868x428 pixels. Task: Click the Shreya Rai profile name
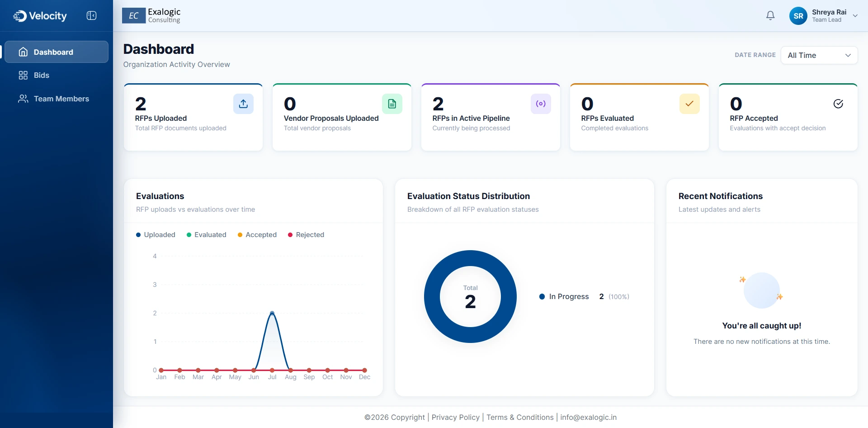coord(829,12)
